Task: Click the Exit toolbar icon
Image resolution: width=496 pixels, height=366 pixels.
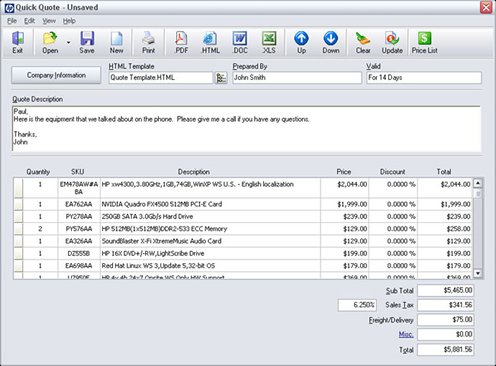Action: 18,42
